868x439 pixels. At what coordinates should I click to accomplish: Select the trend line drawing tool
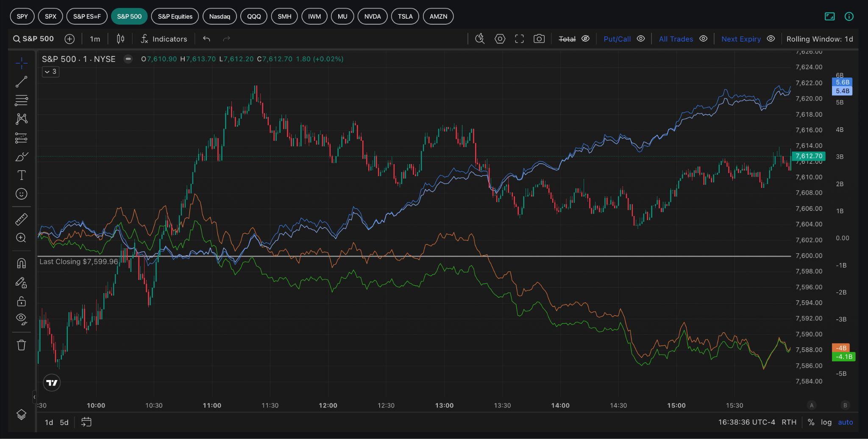(x=21, y=82)
